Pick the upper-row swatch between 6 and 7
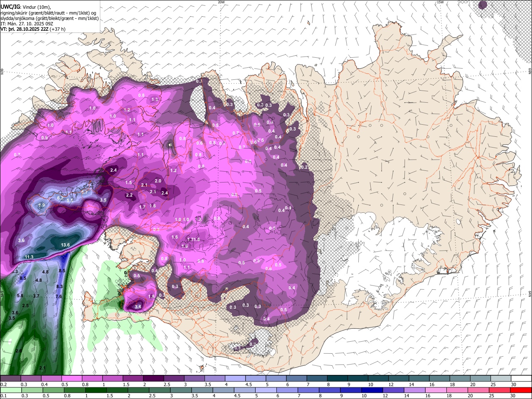Viewport: 532px width, 399px height. tap(296, 379)
